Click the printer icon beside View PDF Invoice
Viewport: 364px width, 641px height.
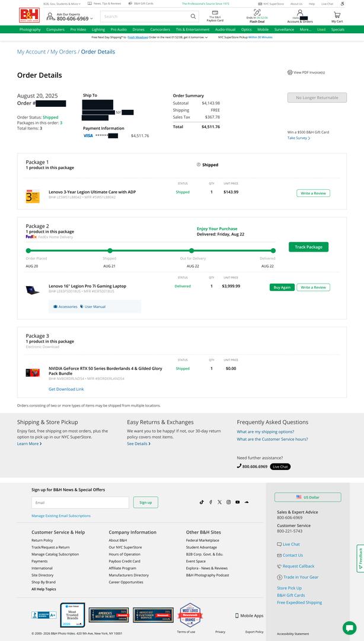click(290, 72)
